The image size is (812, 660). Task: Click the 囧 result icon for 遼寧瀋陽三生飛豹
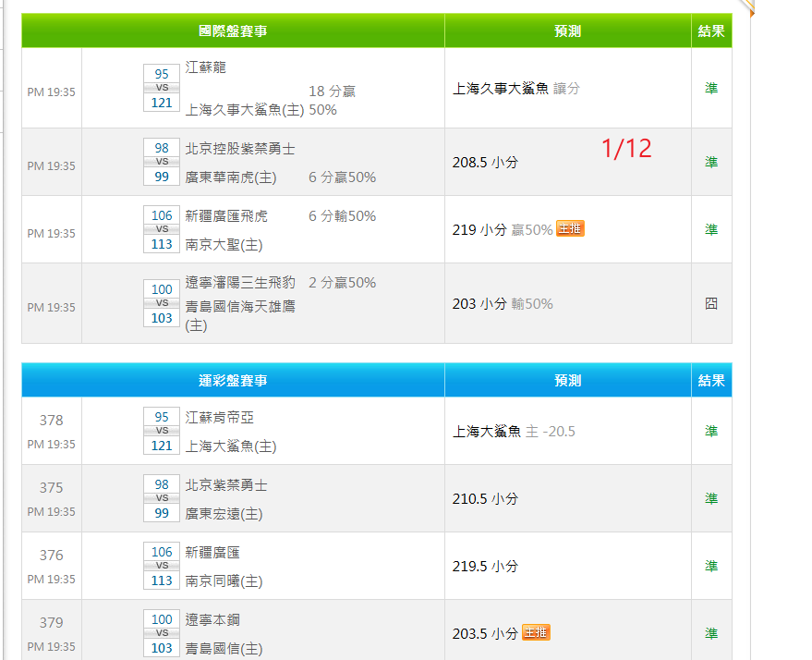pos(711,303)
